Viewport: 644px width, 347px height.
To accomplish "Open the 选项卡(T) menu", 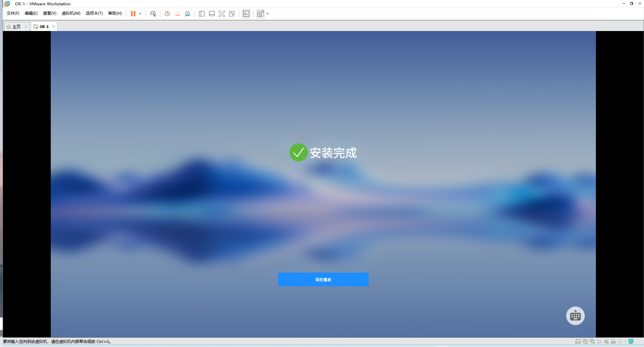I will (94, 13).
